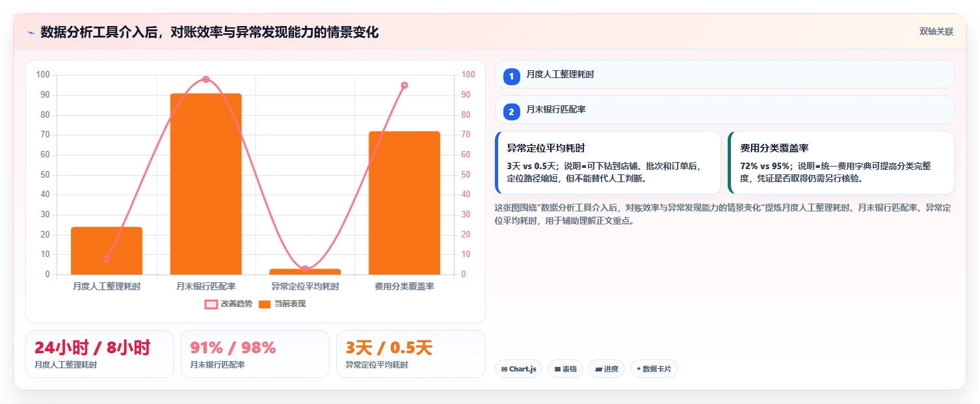Click the numbered badge 1 icon

click(511, 76)
